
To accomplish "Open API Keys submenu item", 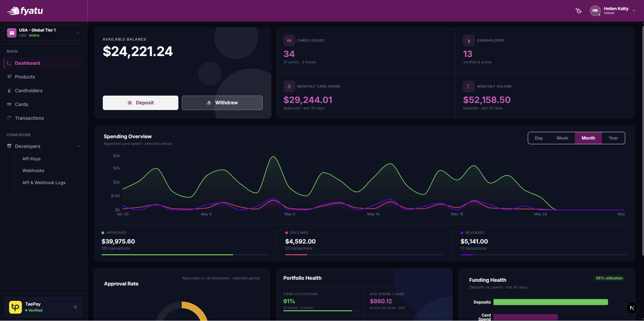I will (31, 159).
